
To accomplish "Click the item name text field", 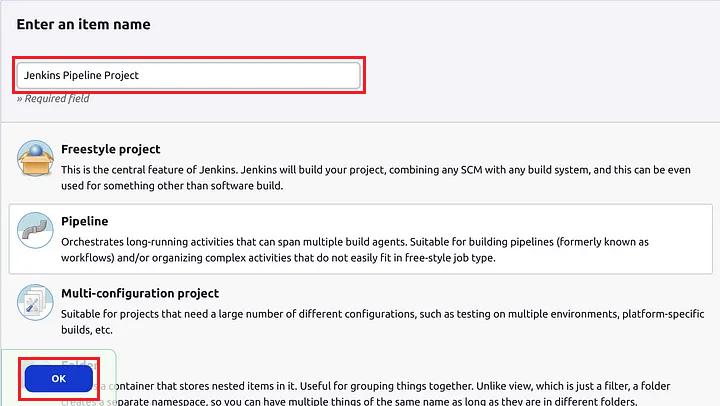I will click(x=188, y=75).
